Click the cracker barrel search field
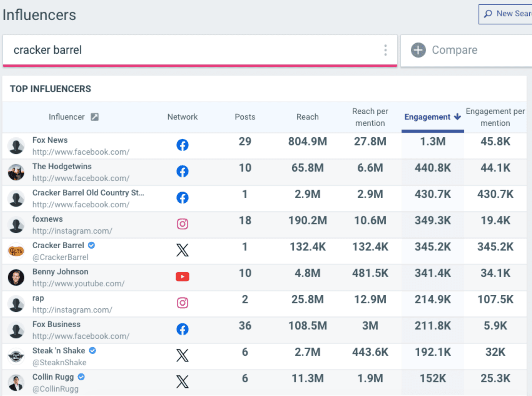Image resolution: width=532 pixels, height=396 pixels. (x=182, y=50)
